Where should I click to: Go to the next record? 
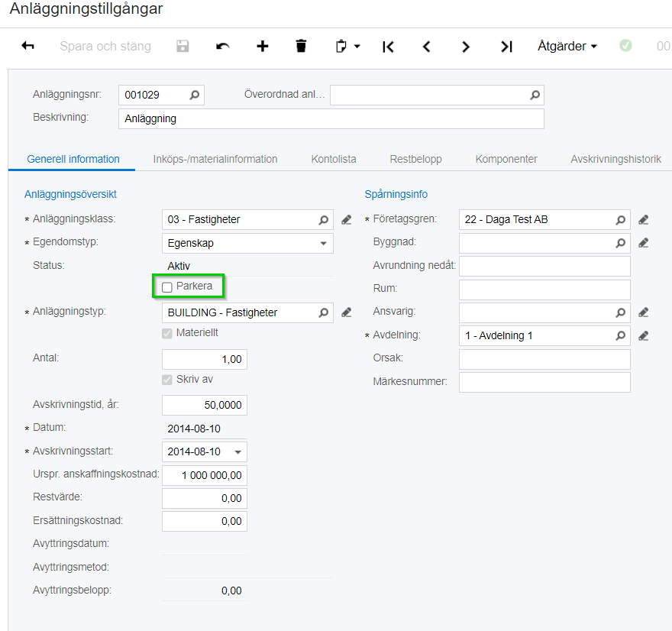(466, 47)
